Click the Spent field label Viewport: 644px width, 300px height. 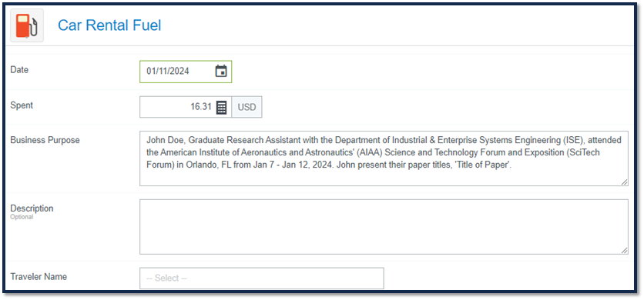click(22, 105)
